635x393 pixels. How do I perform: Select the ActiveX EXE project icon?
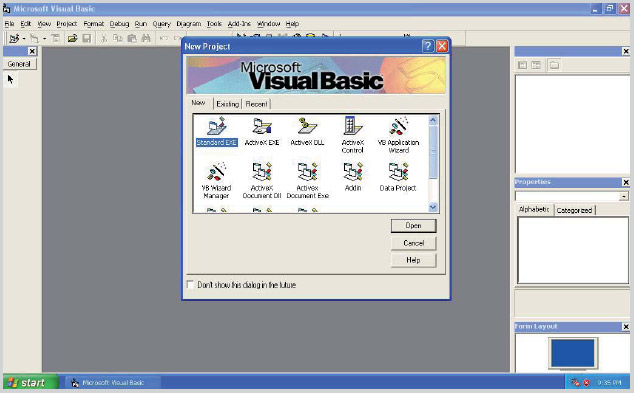(262, 126)
